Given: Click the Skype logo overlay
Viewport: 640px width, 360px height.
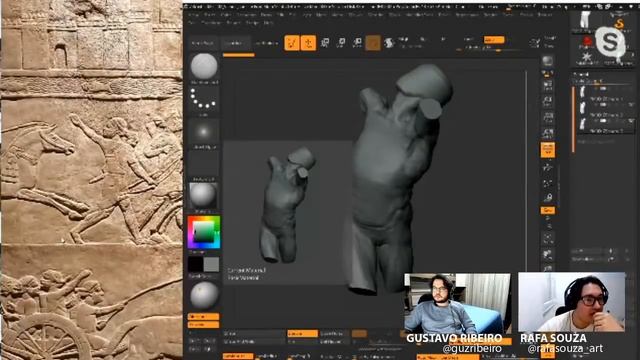Looking at the screenshot, I should coord(610,42).
